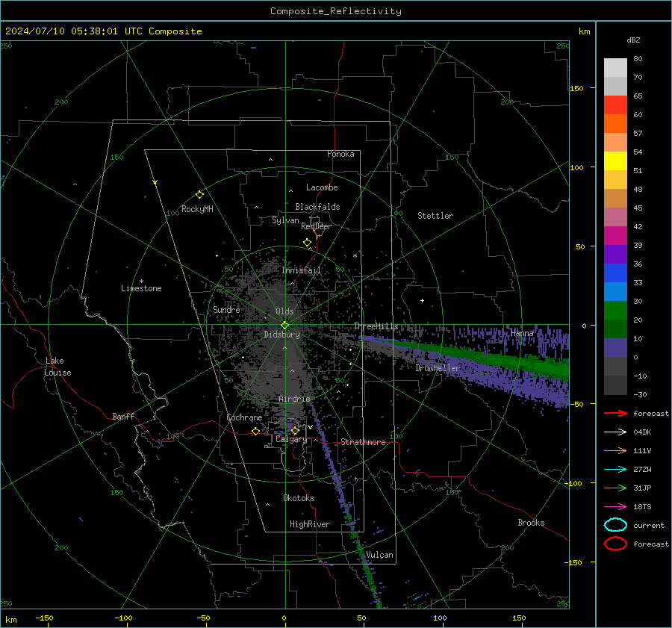Click the RockyMH label
Viewport: 672px width, 628px height.
coord(197,209)
